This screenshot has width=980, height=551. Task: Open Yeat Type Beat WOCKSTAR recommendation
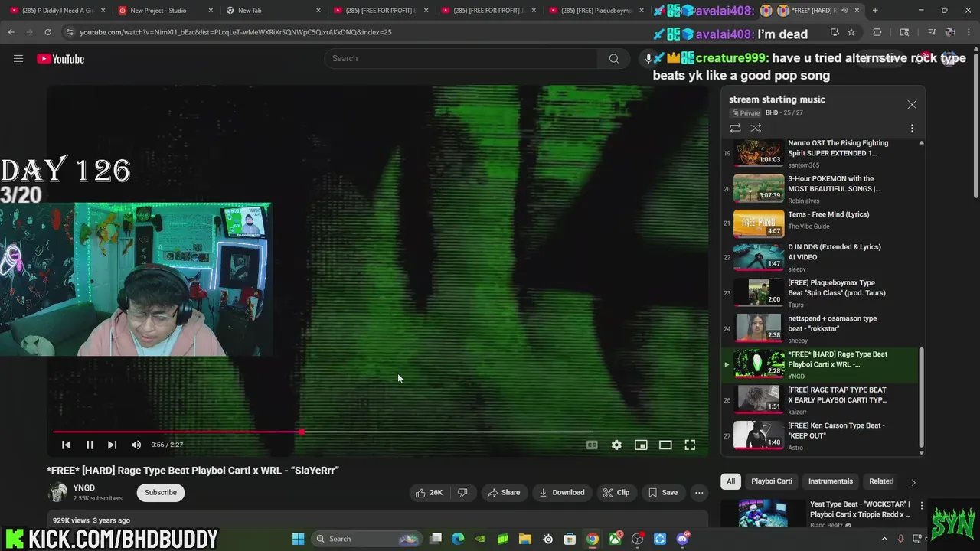(x=824, y=514)
